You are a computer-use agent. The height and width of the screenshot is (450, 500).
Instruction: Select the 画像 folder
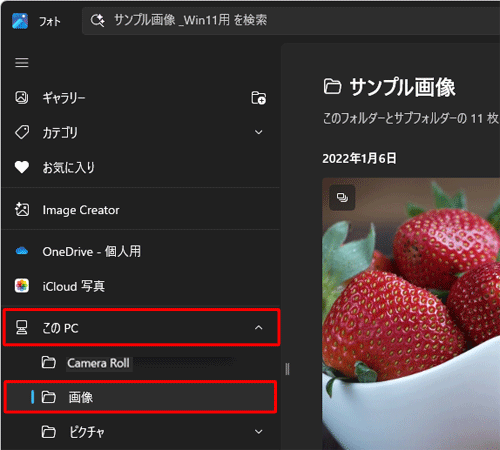click(140, 397)
